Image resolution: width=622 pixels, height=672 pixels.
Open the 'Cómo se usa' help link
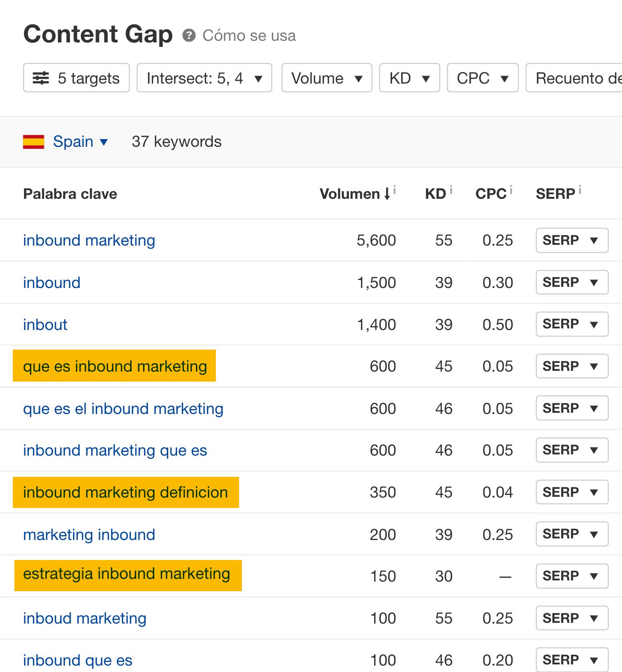click(249, 36)
